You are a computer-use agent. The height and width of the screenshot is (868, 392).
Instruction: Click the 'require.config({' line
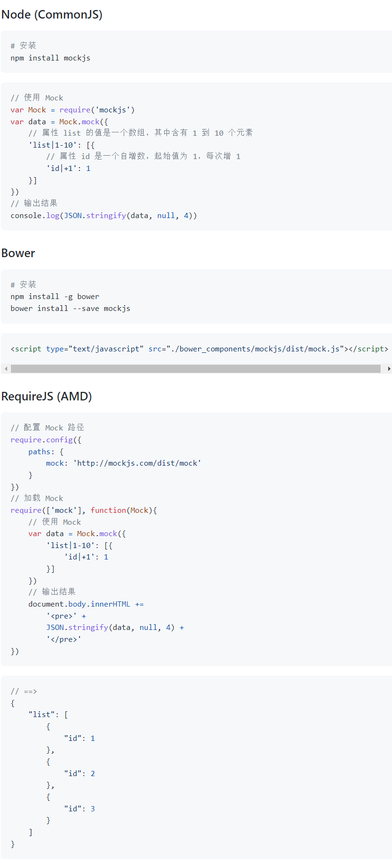point(46,440)
